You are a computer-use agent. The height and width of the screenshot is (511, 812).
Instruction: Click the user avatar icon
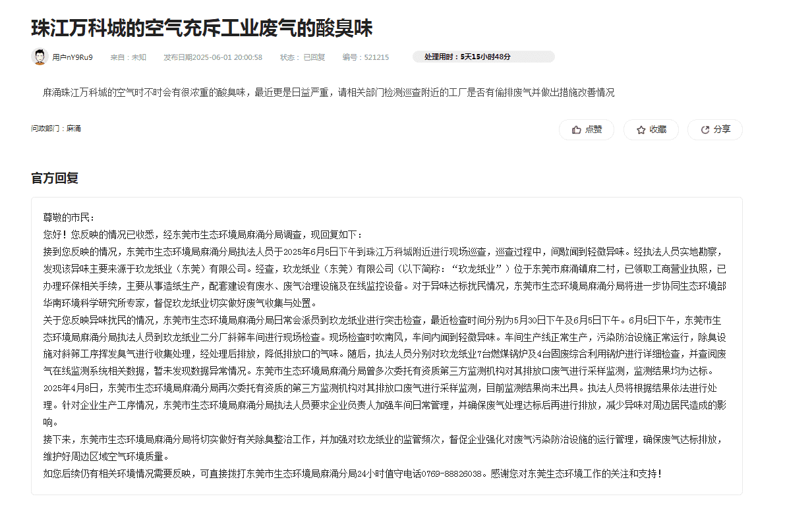(x=40, y=57)
